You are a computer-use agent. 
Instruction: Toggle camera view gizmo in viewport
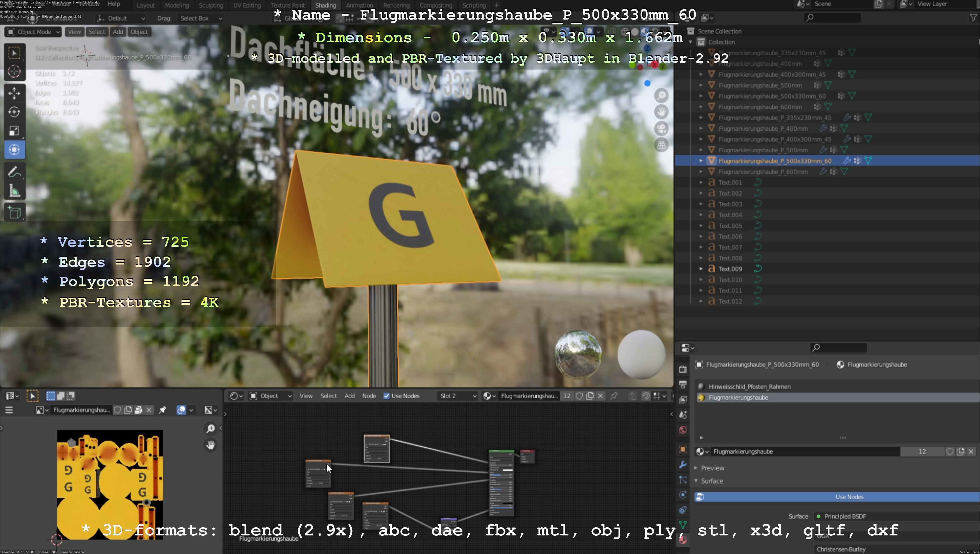click(x=661, y=128)
